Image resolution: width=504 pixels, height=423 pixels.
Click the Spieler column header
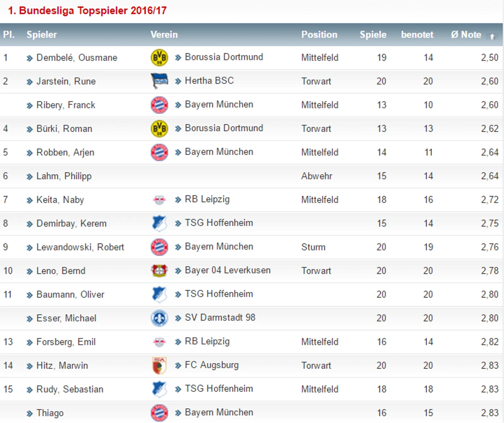[41, 35]
